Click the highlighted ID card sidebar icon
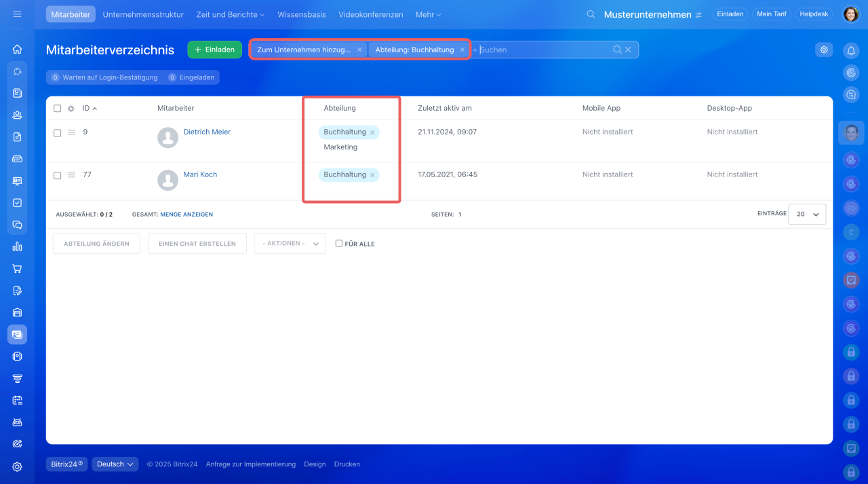 [x=17, y=334]
